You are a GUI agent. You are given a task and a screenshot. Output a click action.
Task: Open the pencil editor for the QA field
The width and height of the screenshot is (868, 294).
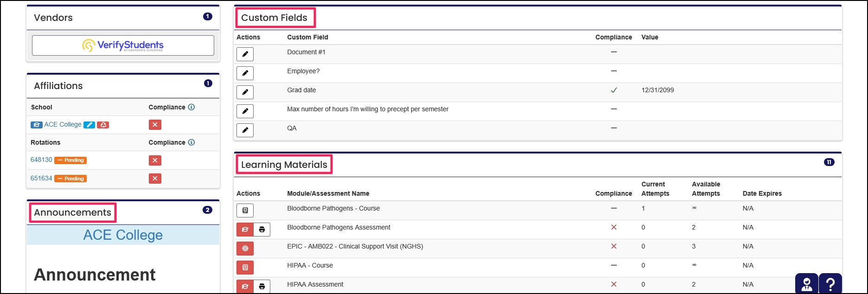coord(245,130)
